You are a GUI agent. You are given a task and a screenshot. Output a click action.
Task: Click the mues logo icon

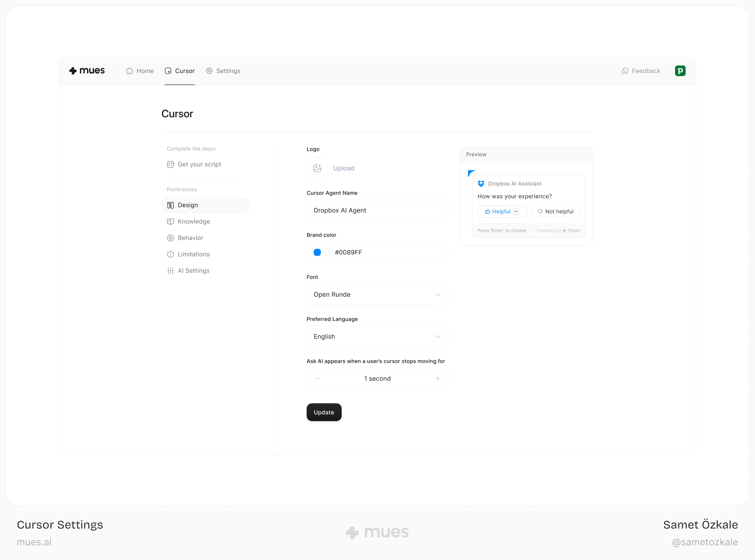click(x=73, y=71)
